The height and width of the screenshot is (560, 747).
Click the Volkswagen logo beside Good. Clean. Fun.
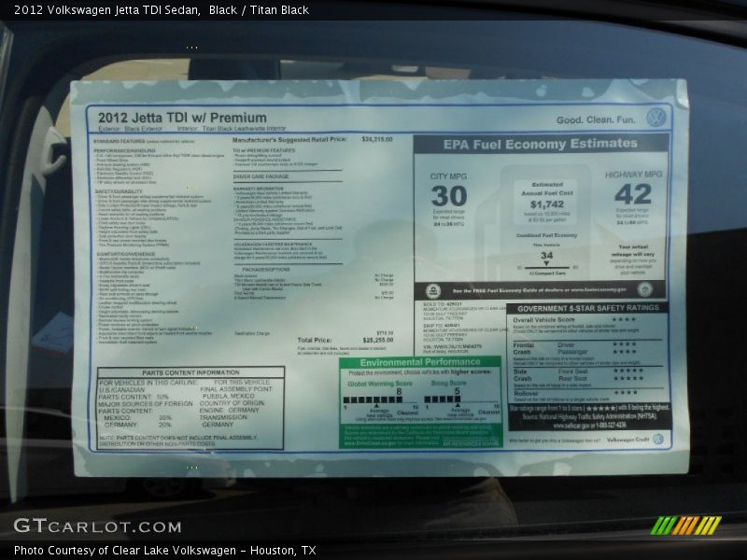coord(656,119)
